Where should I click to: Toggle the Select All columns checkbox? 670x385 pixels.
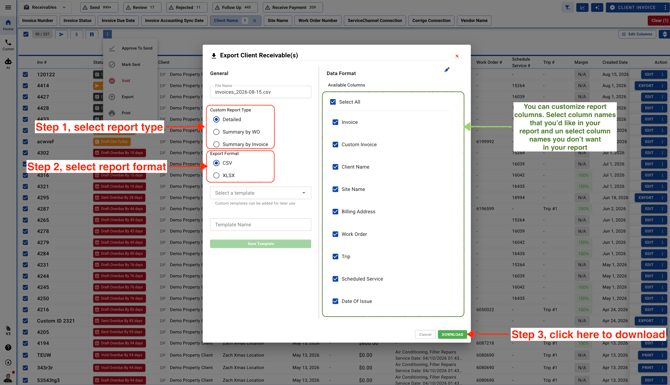click(333, 102)
